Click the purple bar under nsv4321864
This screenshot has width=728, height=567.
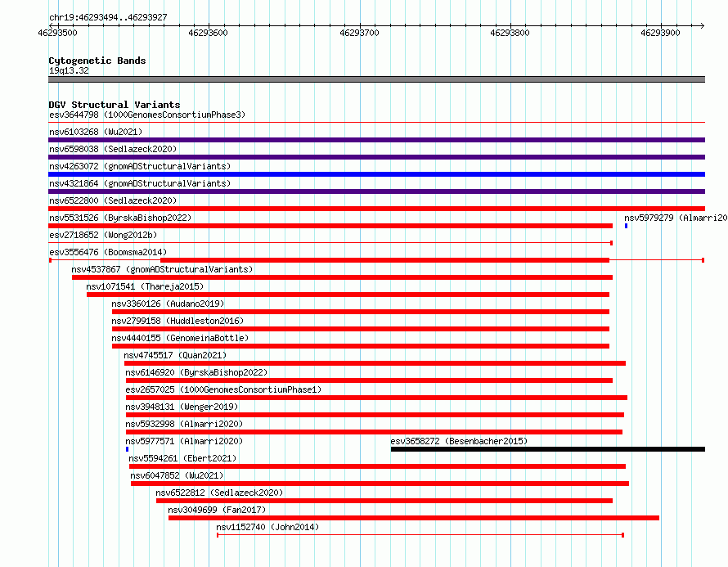tap(376, 191)
